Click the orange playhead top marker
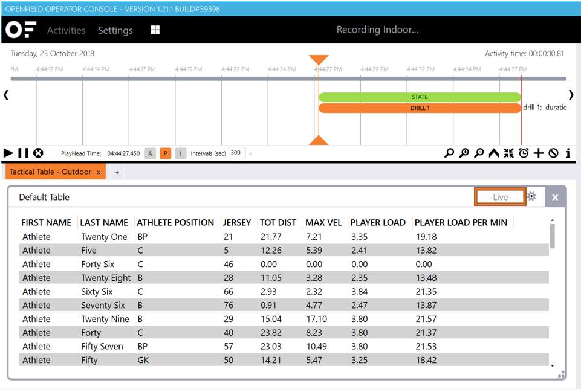This screenshot has width=581, height=392. pos(319,60)
